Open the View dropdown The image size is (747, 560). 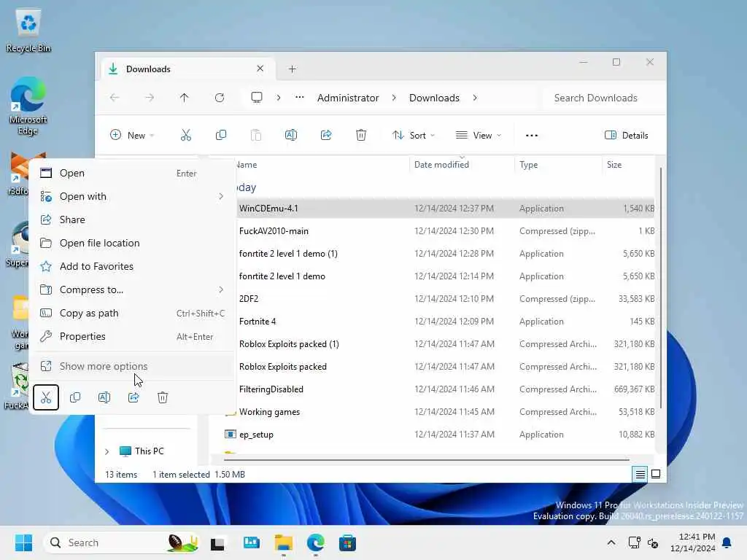(x=479, y=135)
